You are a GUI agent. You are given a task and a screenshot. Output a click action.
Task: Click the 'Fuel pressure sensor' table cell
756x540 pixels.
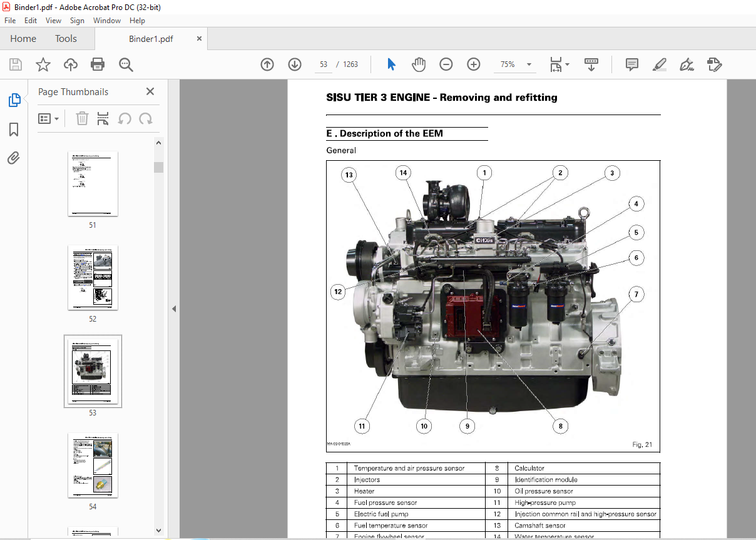click(x=386, y=502)
